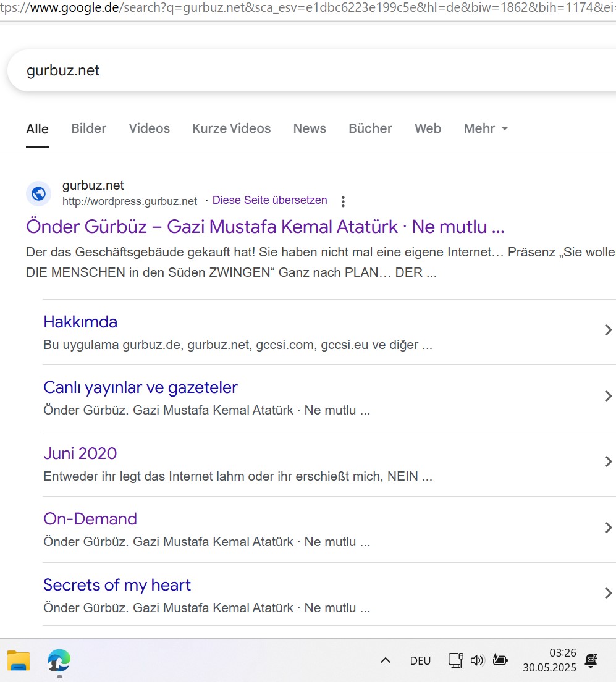Open the volume speaker tray icon
Image resolution: width=616 pixels, height=682 pixels.
(477, 660)
